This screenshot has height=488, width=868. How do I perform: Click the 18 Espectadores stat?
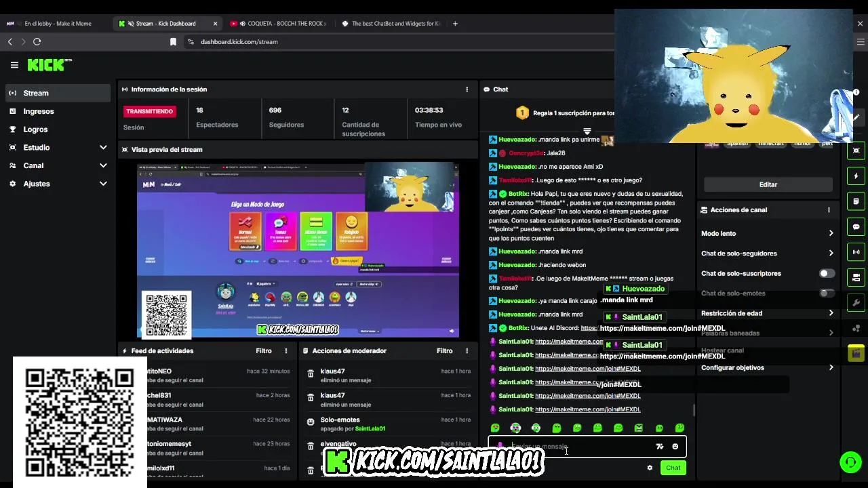point(217,117)
